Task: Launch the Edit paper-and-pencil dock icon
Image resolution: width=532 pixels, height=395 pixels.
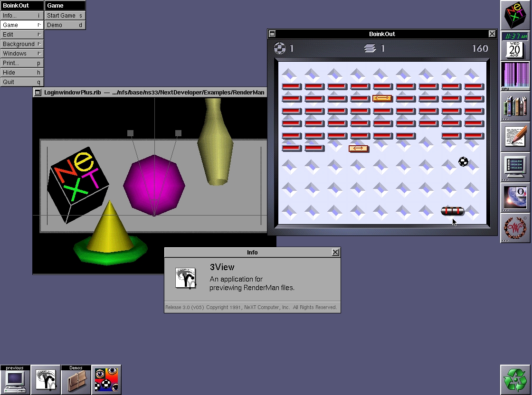Action: (x=515, y=137)
